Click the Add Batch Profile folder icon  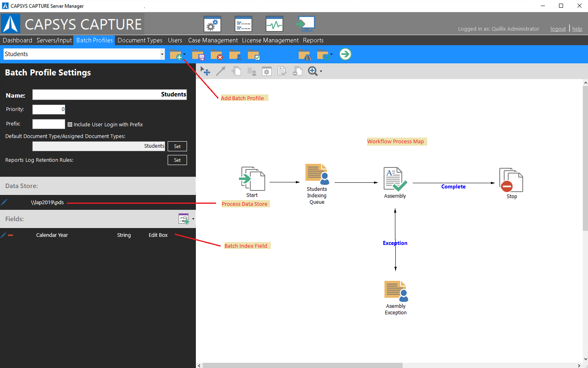coord(176,54)
